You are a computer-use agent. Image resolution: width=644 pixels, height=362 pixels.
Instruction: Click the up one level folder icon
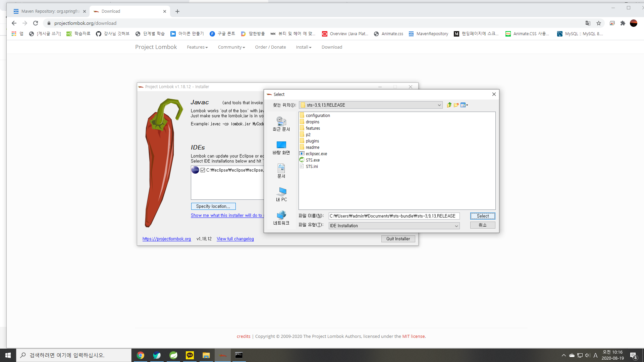coord(449,105)
